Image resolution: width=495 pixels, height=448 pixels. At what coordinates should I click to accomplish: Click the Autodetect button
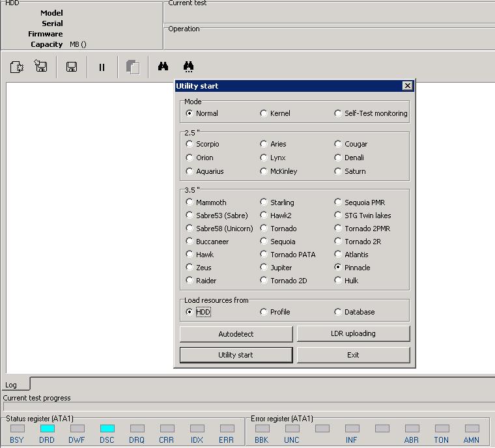pos(236,334)
